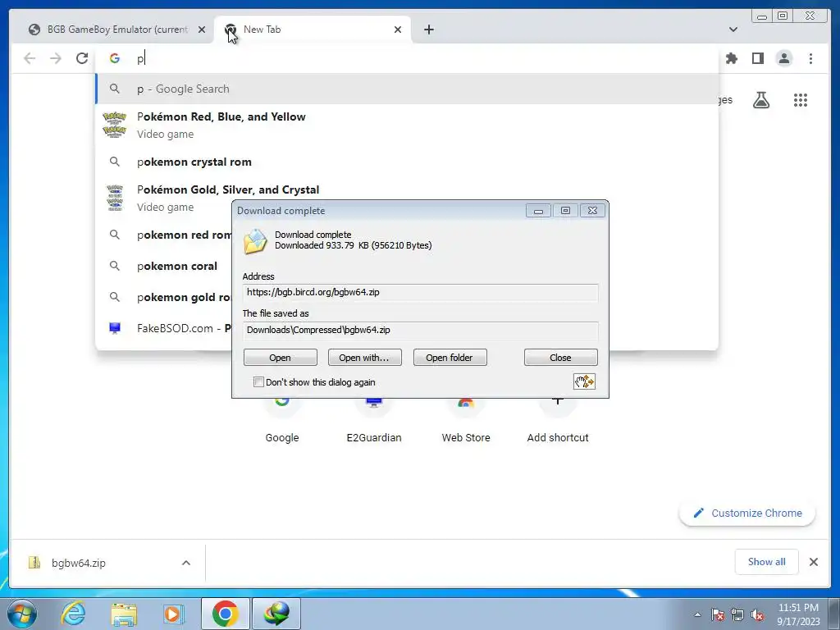The image size is (840, 630).
Task: Select 'p - Google Search' suggestion
Action: coord(407,89)
